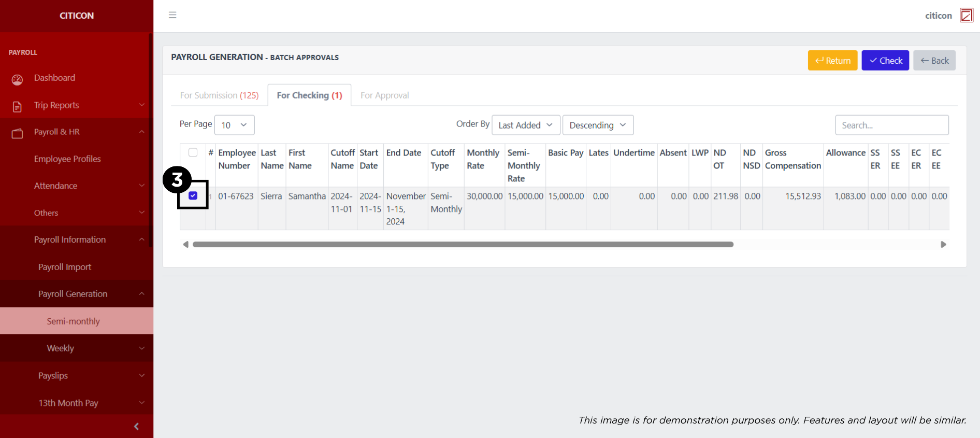Open the Last Added order dropdown
This screenshot has width=980, height=438.
pyautogui.click(x=525, y=125)
